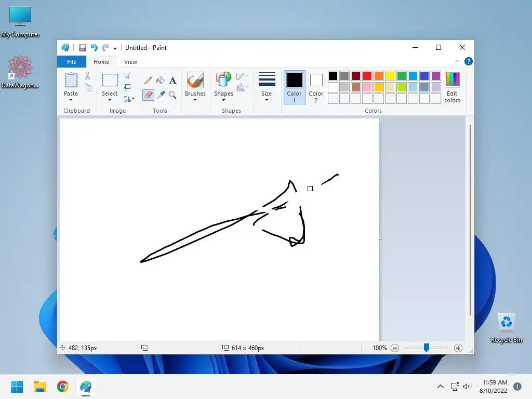Image resolution: width=532 pixels, height=399 pixels.
Task: Pick the yellow color swatch
Action: click(x=390, y=76)
